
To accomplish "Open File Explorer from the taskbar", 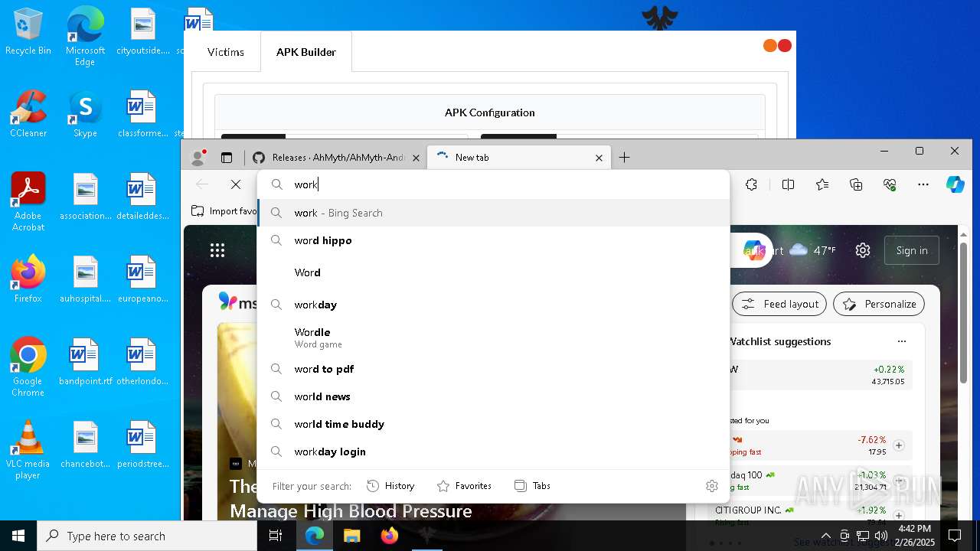I will [x=352, y=536].
